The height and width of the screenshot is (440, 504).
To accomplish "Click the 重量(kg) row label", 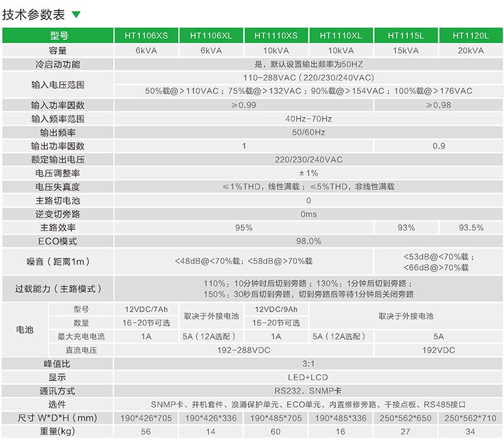I will [x=58, y=432].
